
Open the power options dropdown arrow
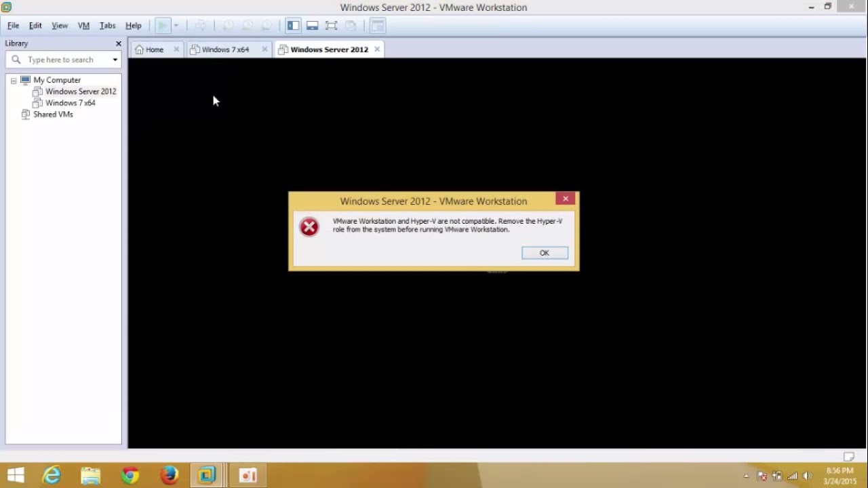[x=176, y=26]
